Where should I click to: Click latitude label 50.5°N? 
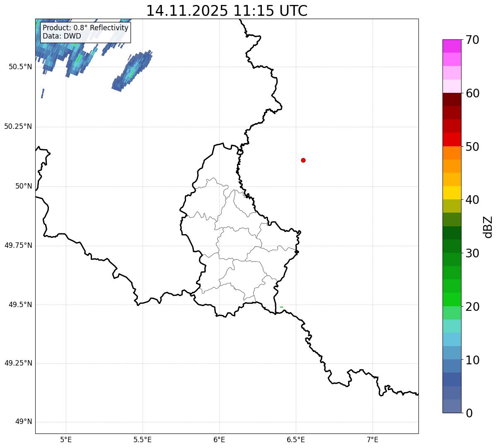click(20, 67)
